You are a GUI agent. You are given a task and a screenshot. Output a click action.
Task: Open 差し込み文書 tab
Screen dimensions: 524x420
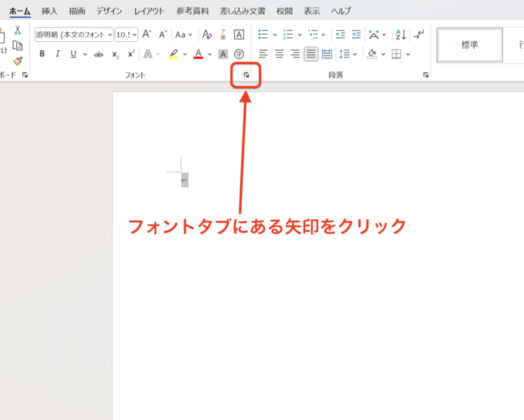[x=242, y=11]
